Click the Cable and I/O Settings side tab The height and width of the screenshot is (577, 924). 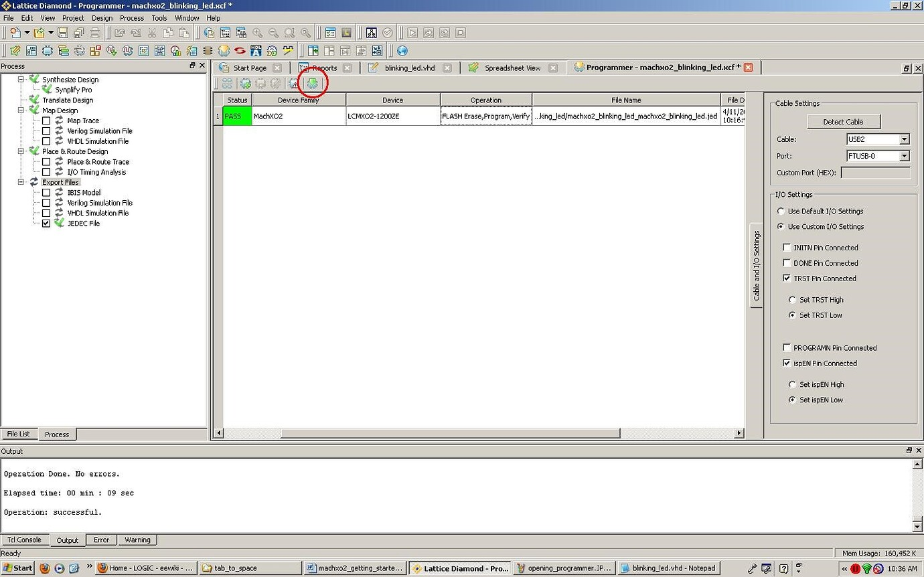757,265
